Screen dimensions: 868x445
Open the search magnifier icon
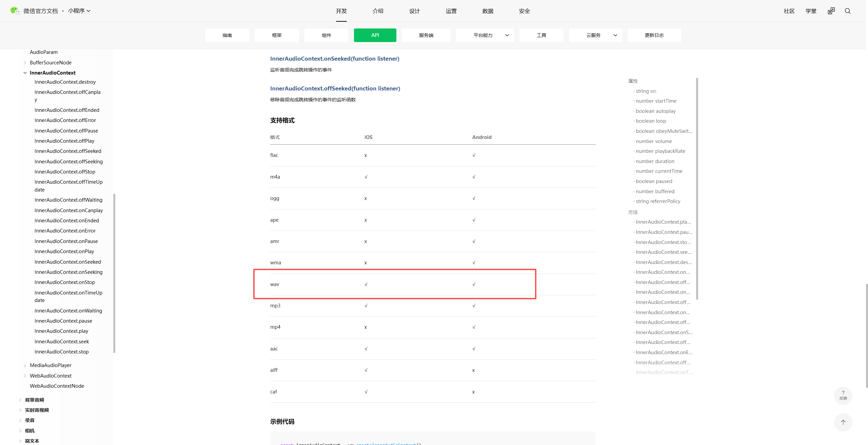[848, 11]
